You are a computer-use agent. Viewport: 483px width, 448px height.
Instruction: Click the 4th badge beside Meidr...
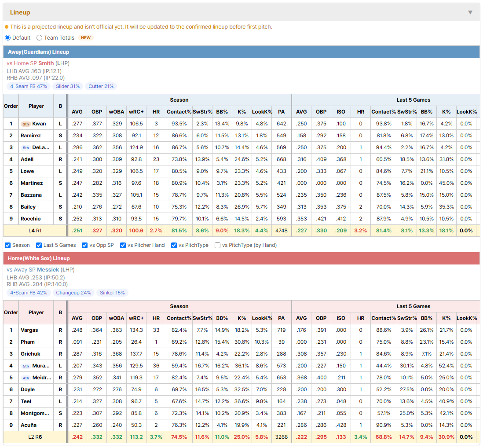(x=26, y=378)
